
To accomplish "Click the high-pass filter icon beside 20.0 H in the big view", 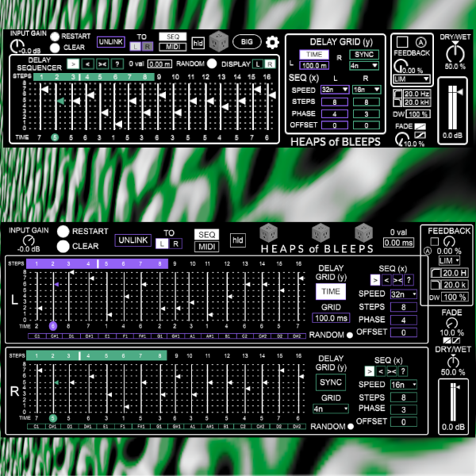I will (x=436, y=273).
